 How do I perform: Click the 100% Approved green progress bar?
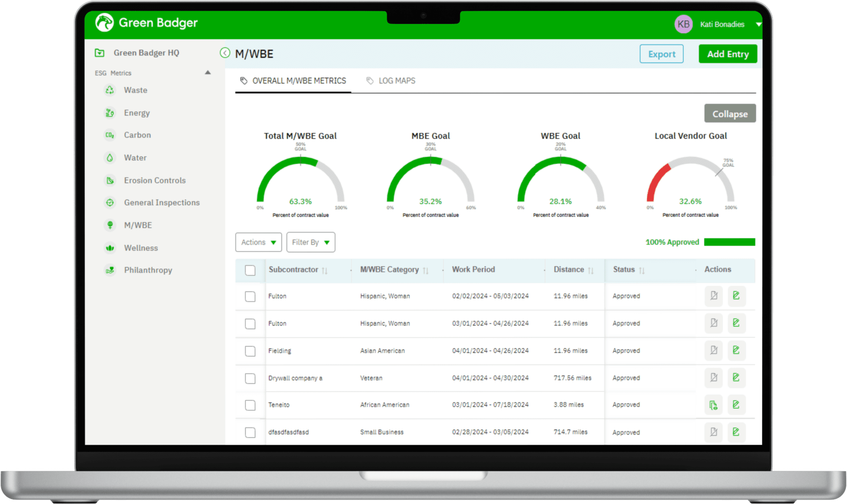[729, 242]
